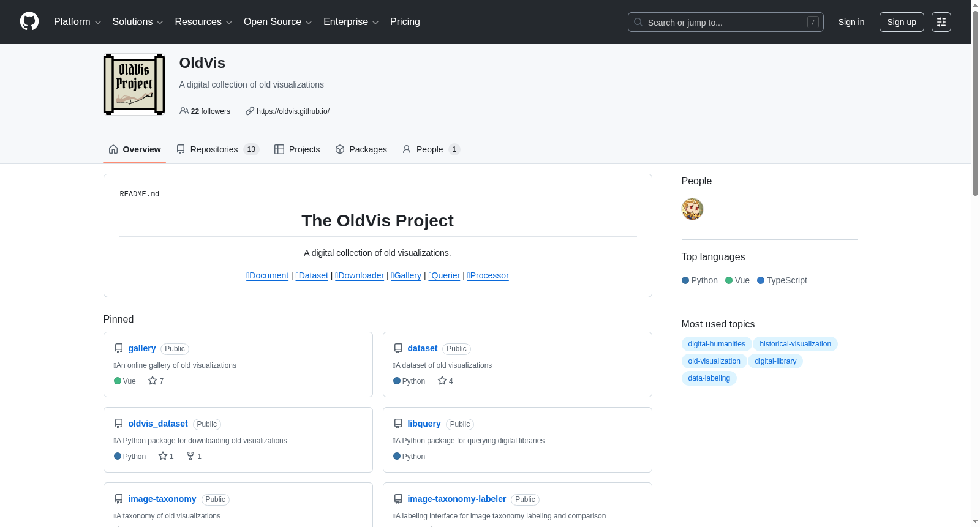
Task: Open the Querier link in README
Action: (444, 275)
